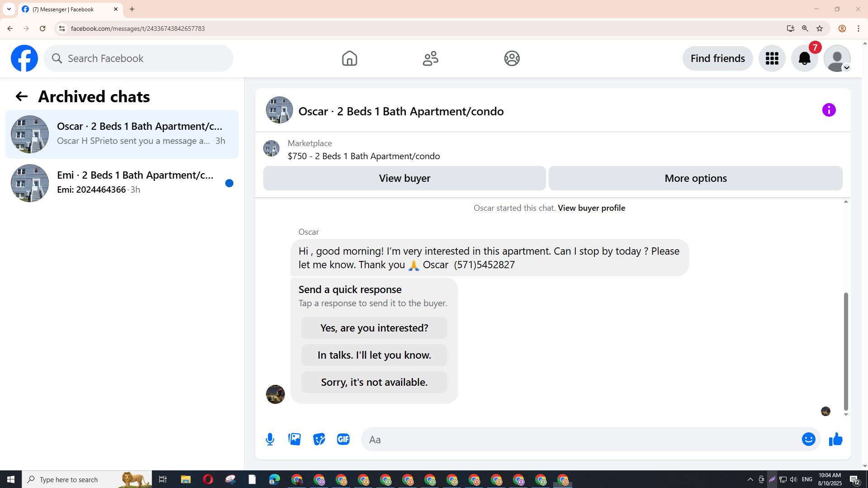The width and height of the screenshot is (868, 488).
Task: View site information icon in address bar
Action: pyautogui.click(x=62, y=28)
